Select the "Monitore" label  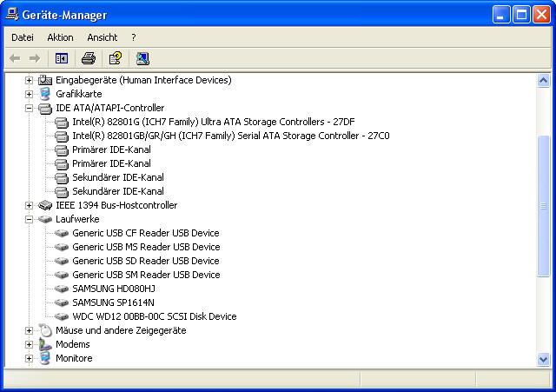point(74,358)
